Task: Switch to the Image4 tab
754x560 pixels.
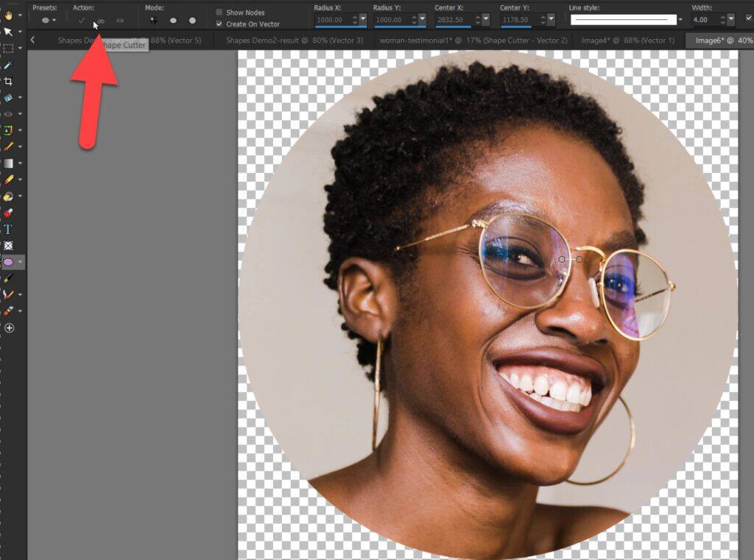Action: [x=630, y=40]
